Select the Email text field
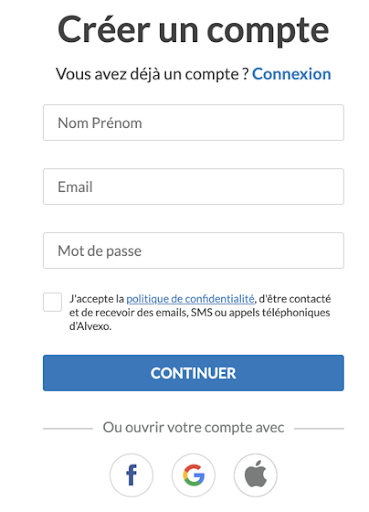 (x=193, y=187)
